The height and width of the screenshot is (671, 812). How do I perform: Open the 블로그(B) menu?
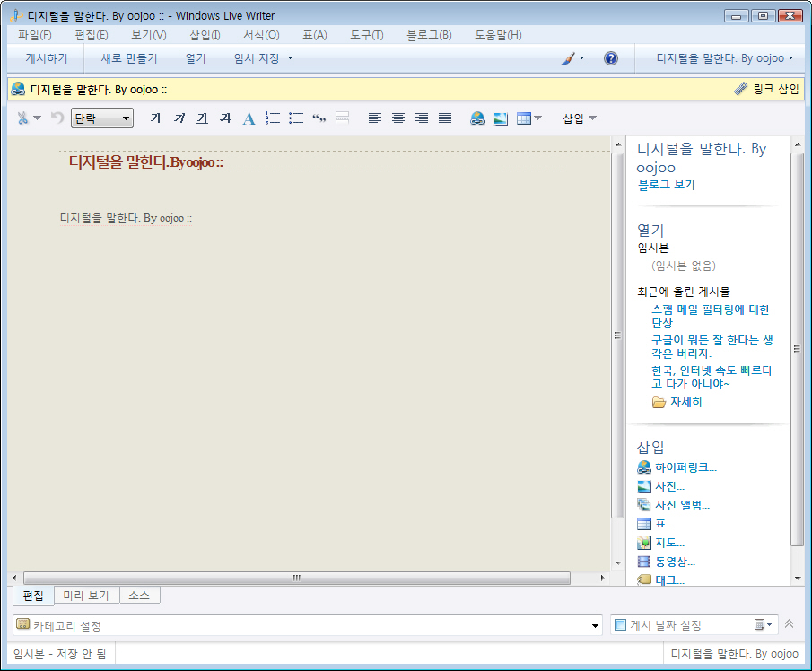click(429, 35)
